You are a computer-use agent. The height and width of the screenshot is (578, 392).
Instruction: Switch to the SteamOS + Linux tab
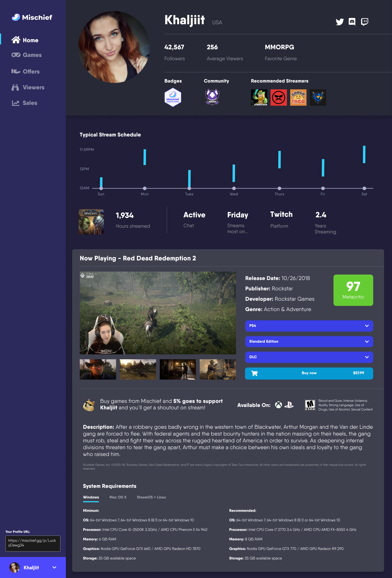coord(151,497)
